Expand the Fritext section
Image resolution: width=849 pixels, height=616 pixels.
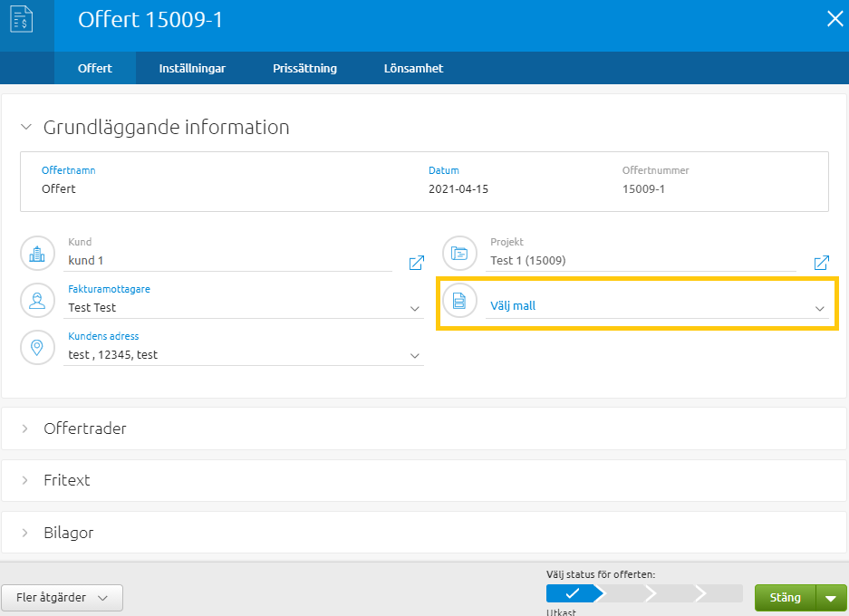67,480
